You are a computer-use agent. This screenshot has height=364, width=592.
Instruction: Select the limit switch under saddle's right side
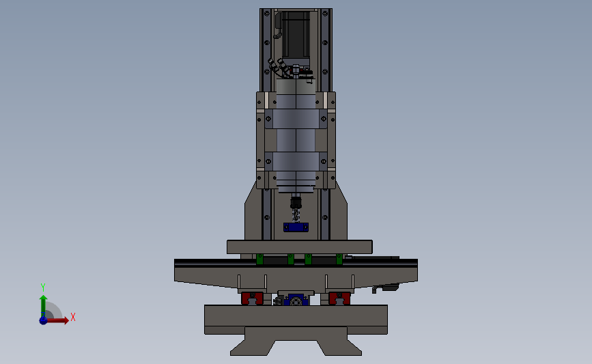click(386, 288)
